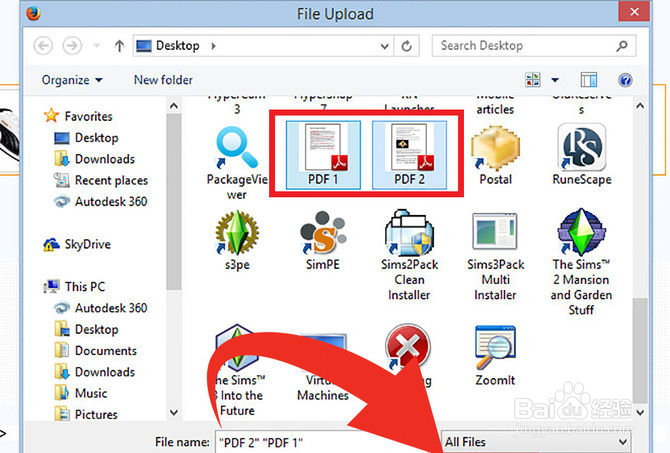The width and height of the screenshot is (670, 453).
Task: Select the Postal shortcut icon
Action: (x=496, y=156)
